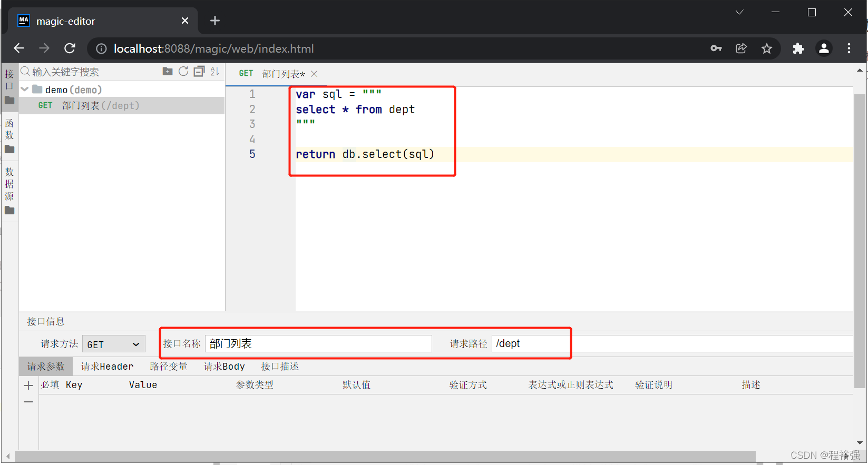Switch to 请求Header tab
Image resolution: width=868 pixels, height=465 pixels.
click(x=108, y=366)
